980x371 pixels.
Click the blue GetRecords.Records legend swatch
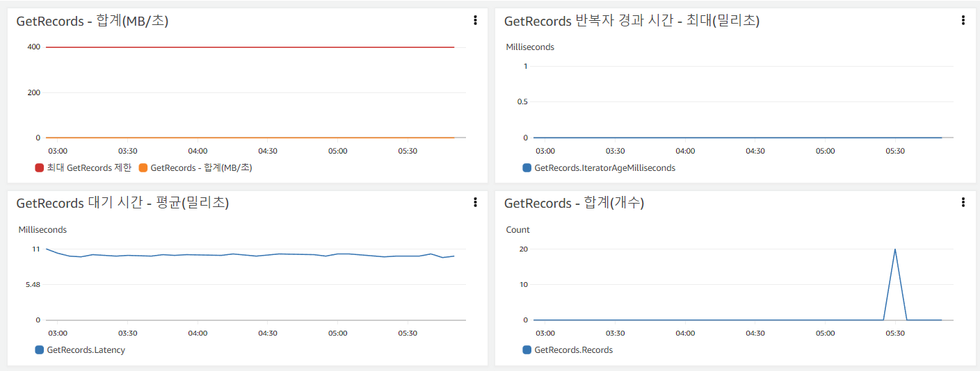click(527, 349)
